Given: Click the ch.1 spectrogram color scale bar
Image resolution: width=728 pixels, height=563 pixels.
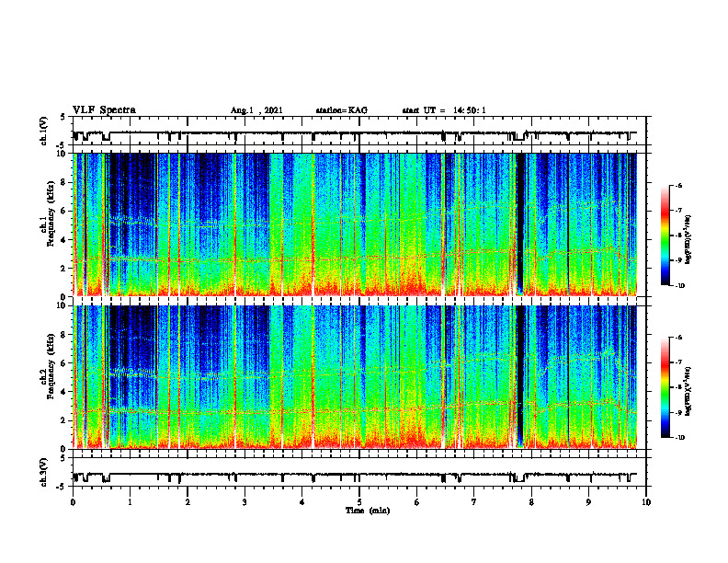Looking at the screenshot, I should (x=665, y=235).
